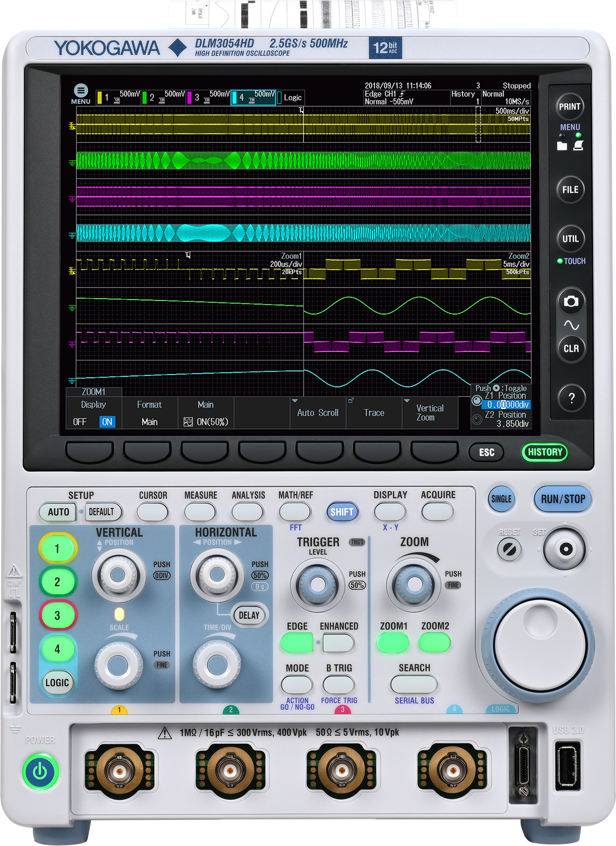Select the print-to-file folder icon under MENU
Screen dimensions: 616x846
click(562, 146)
